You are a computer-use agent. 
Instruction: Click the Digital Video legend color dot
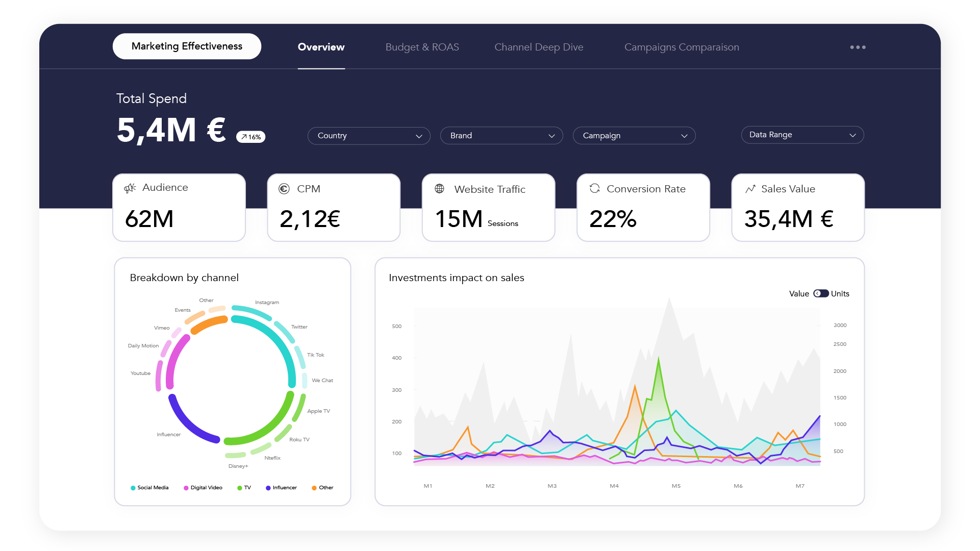tap(186, 488)
